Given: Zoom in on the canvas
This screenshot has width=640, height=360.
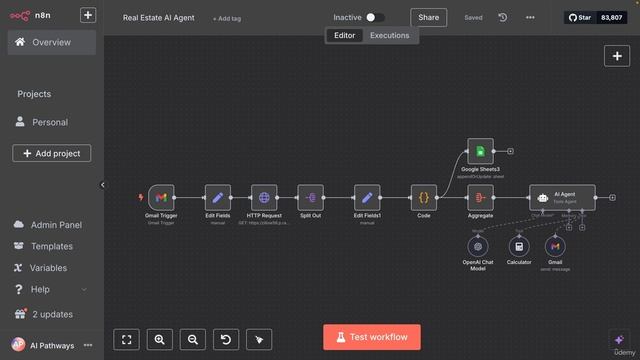Looking at the screenshot, I should pos(160,339).
